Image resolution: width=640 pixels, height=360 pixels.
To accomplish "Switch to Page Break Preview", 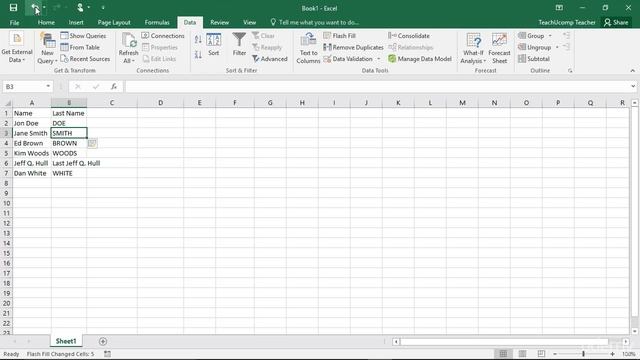I will pos(541,354).
